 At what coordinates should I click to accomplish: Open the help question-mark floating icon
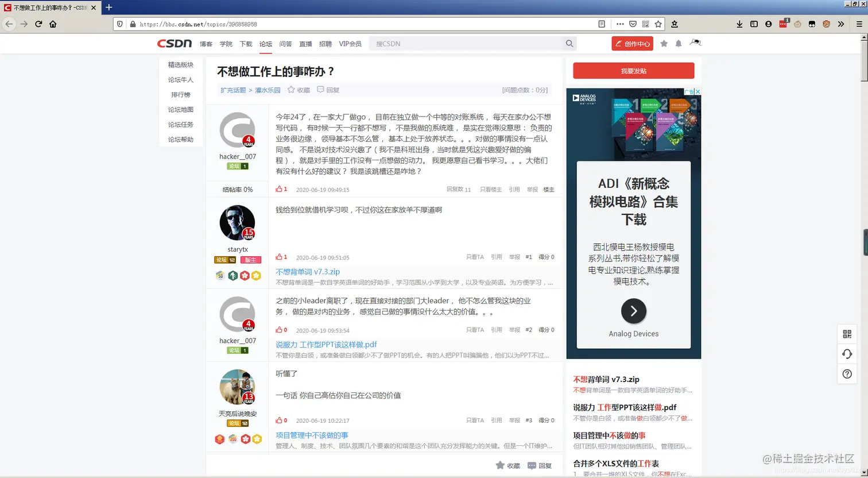pyautogui.click(x=847, y=374)
